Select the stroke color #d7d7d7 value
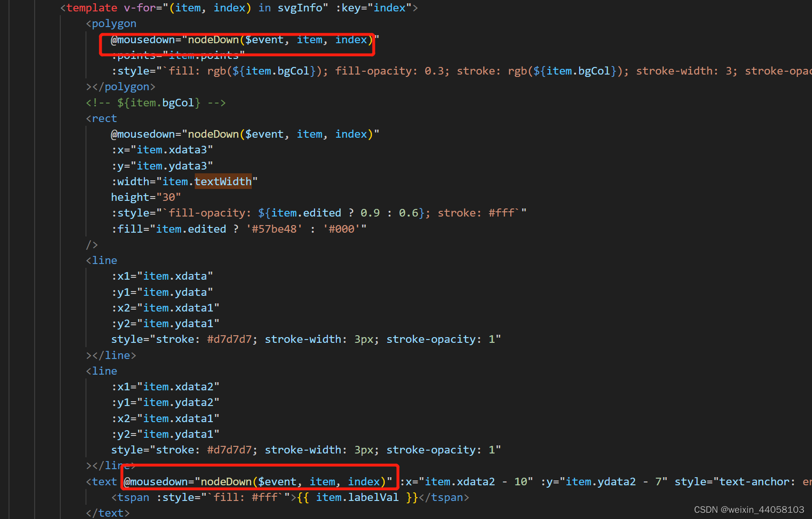 (230, 339)
